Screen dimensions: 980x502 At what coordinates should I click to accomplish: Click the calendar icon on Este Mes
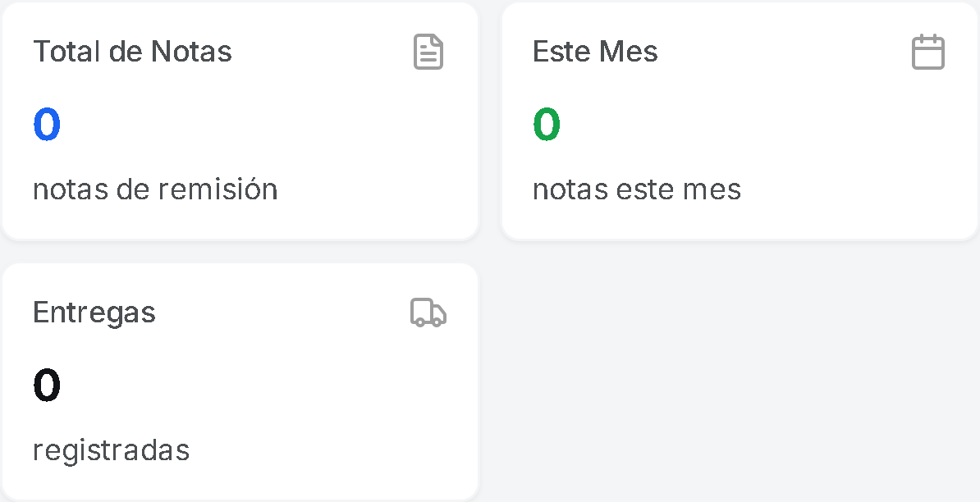pos(928,52)
